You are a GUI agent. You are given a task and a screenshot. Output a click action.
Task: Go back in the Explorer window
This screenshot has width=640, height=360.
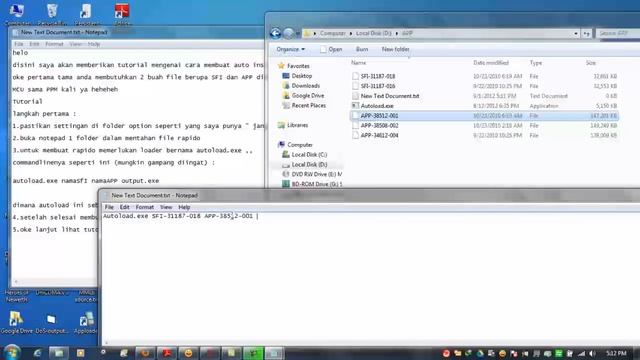click(x=276, y=33)
